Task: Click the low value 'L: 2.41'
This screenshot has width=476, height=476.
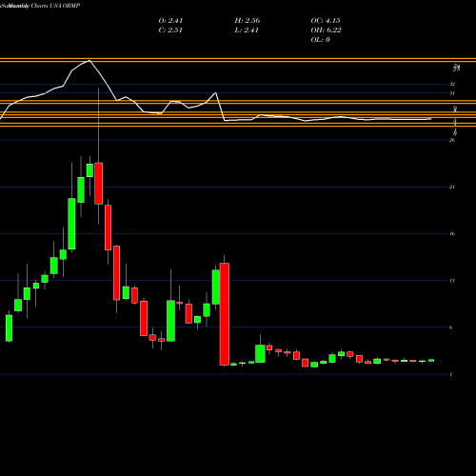Action: click(x=247, y=30)
